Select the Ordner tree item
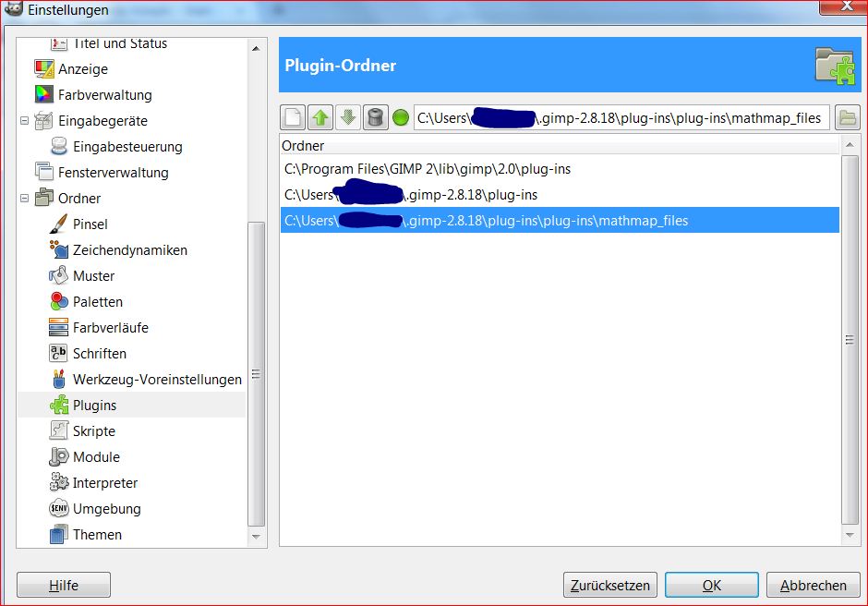The height and width of the screenshot is (606, 868). (x=79, y=199)
